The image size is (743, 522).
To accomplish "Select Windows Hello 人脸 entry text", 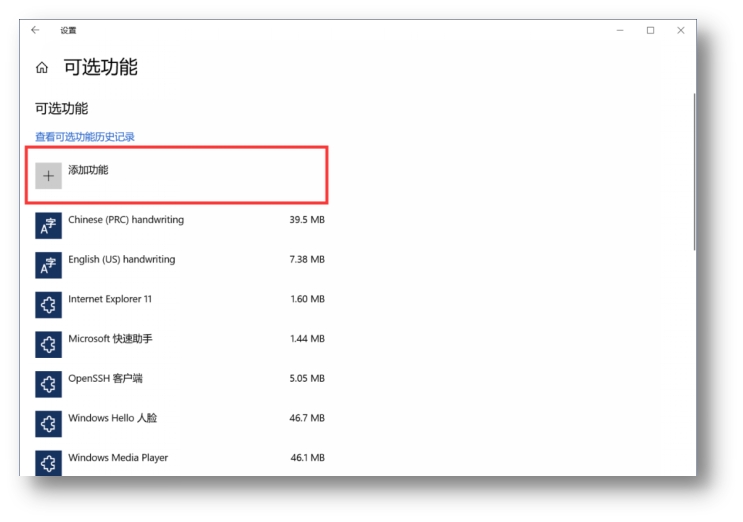I will pos(113,418).
